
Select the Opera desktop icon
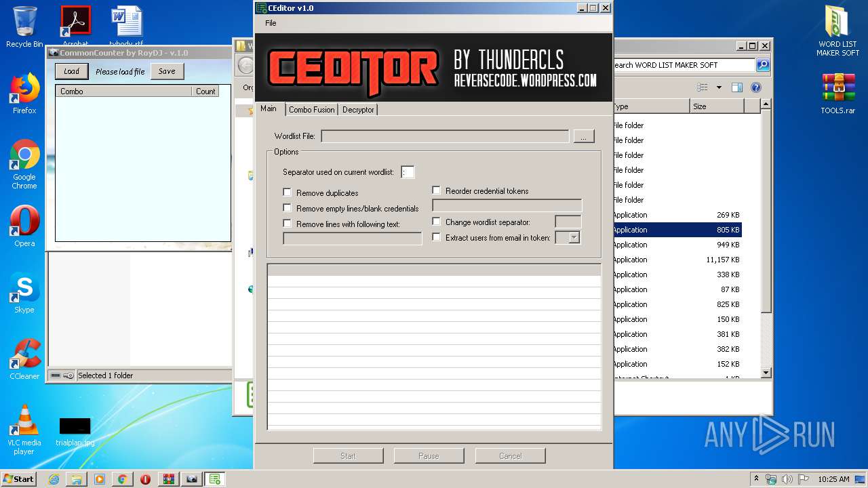(24, 226)
